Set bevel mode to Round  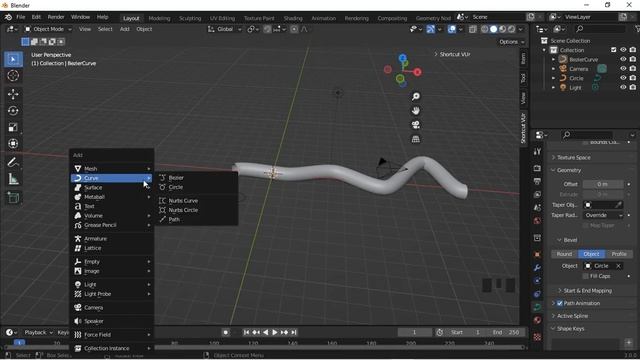564,254
